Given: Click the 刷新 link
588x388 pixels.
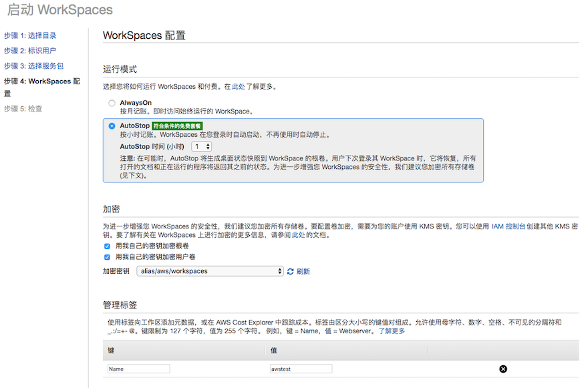Looking at the screenshot, I should pyautogui.click(x=303, y=271).
